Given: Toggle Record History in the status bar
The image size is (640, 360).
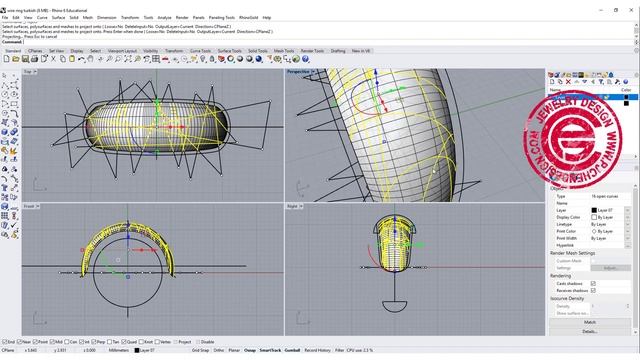Looking at the screenshot, I should pyautogui.click(x=318, y=350).
